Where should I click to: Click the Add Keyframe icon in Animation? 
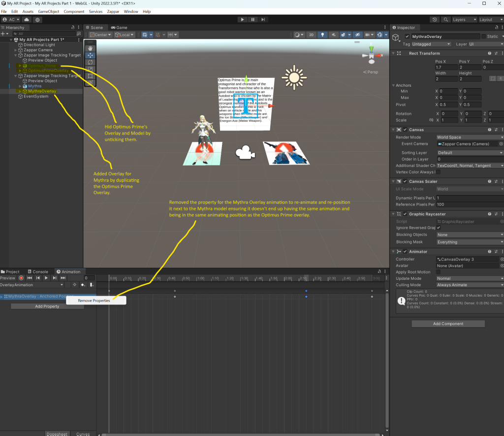coord(83,285)
